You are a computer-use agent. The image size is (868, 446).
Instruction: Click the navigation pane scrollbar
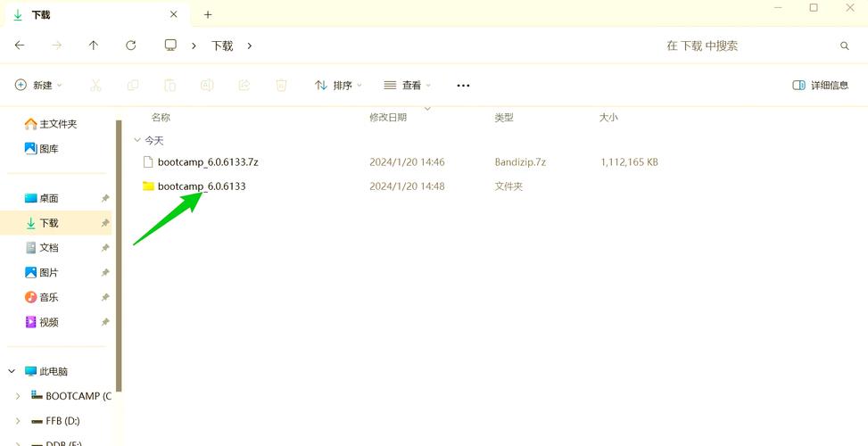pos(119,256)
